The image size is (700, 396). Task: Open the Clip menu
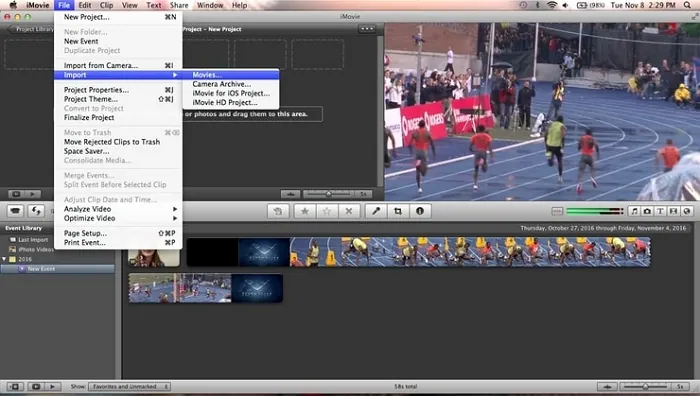[106, 5]
